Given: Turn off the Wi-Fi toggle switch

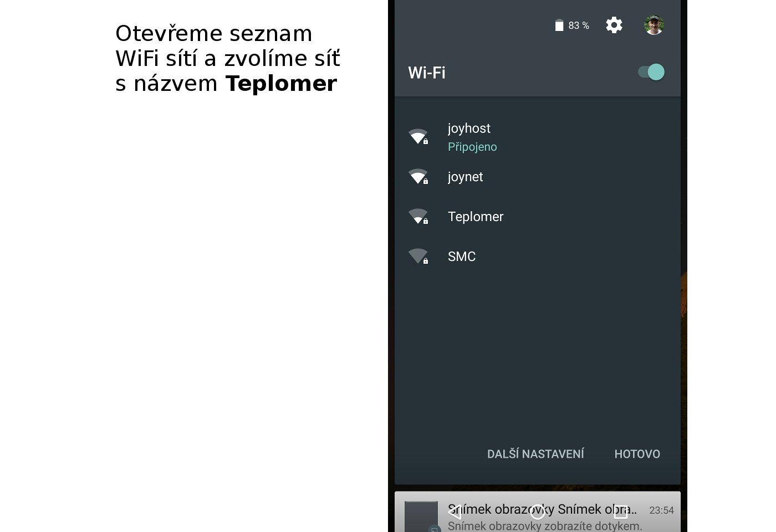Looking at the screenshot, I should click(x=651, y=72).
